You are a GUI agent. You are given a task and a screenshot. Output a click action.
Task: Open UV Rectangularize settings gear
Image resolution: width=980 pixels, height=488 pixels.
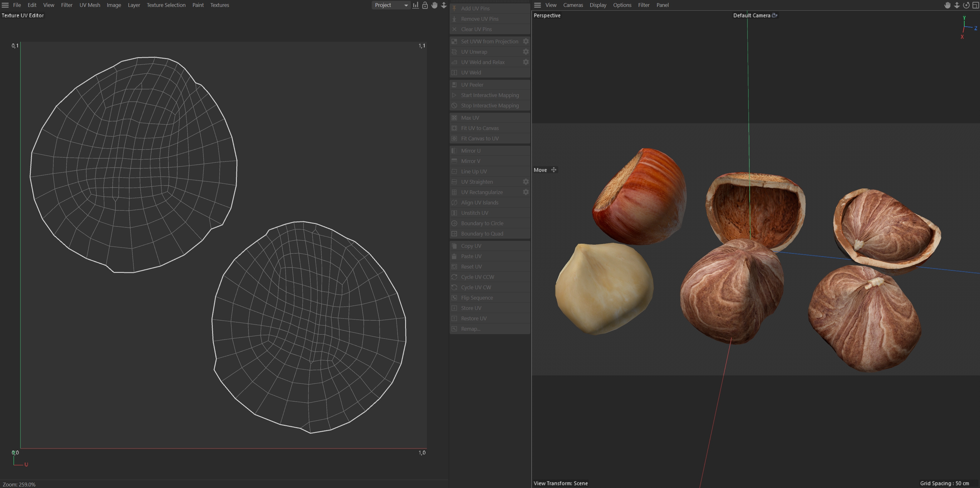point(525,192)
